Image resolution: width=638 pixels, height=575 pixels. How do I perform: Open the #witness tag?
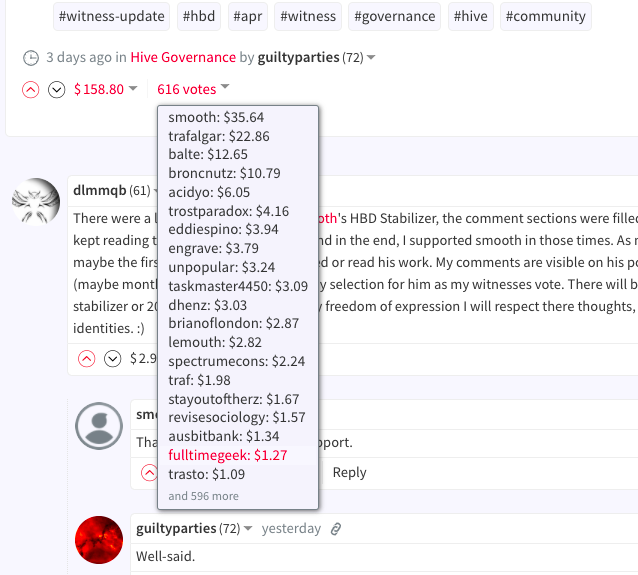click(308, 16)
